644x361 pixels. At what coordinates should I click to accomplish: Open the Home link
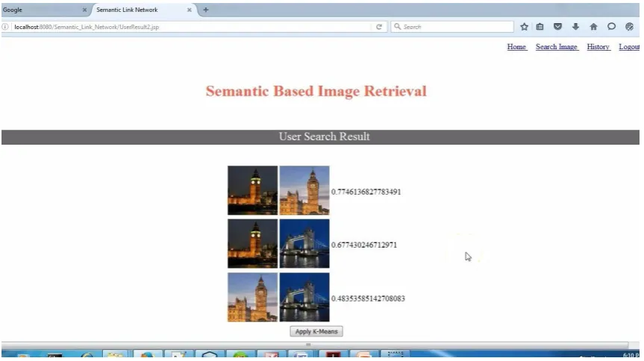click(x=517, y=47)
